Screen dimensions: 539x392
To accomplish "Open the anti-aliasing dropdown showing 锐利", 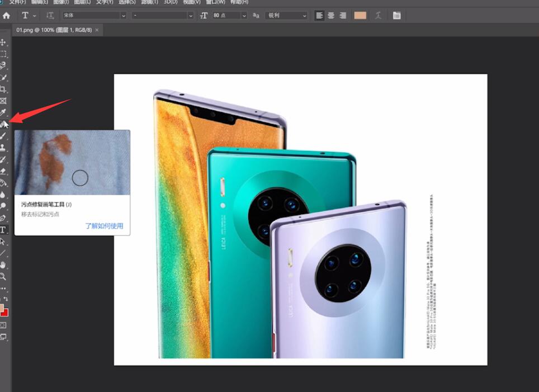I will tap(286, 16).
